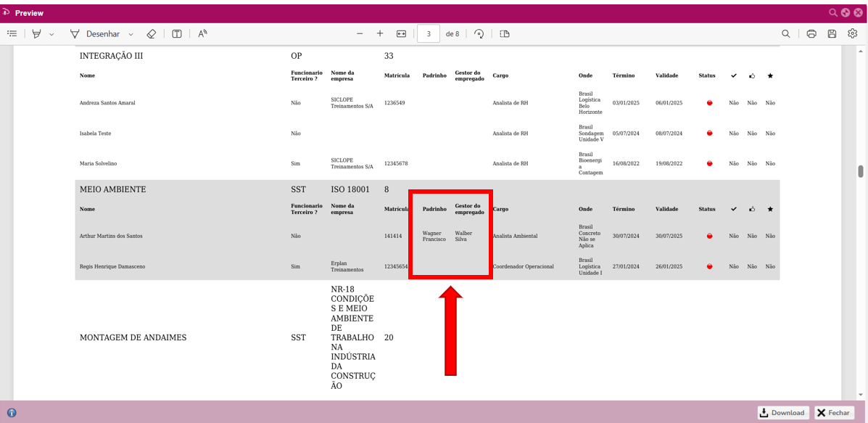Toggle fit to width view
The image size is (868, 423).
402,34
